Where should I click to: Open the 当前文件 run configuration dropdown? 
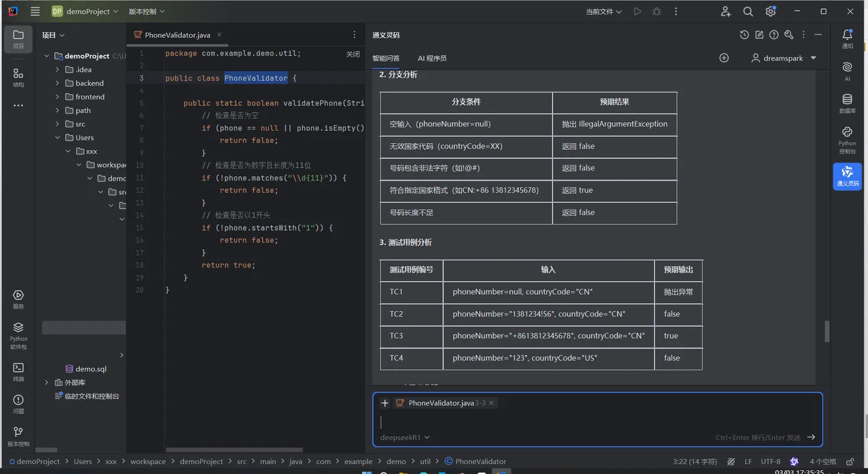[604, 11]
